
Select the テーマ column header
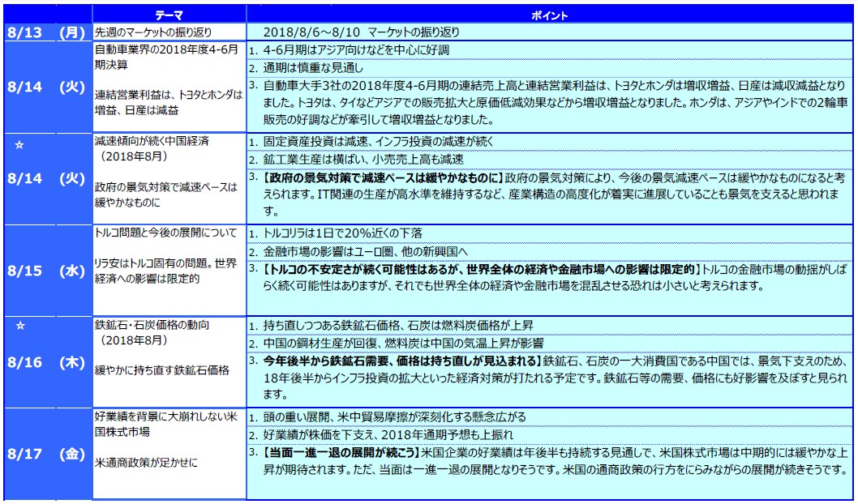point(169,15)
